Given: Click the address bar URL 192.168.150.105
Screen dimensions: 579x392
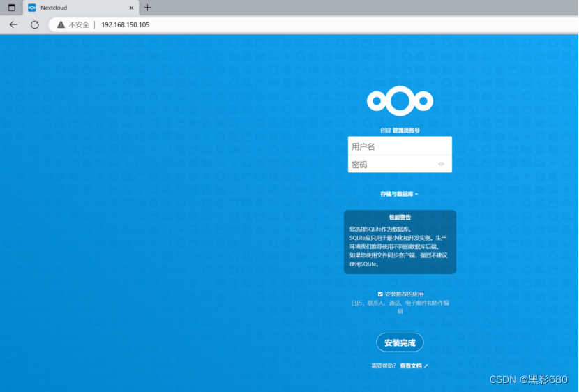Looking at the screenshot, I should point(125,24).
